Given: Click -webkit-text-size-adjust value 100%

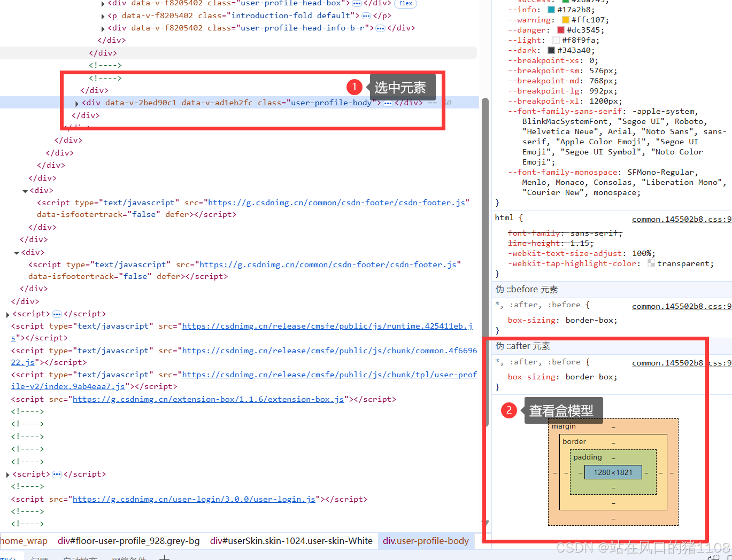Looking at the screenshot, I should [x=642, y=253].
